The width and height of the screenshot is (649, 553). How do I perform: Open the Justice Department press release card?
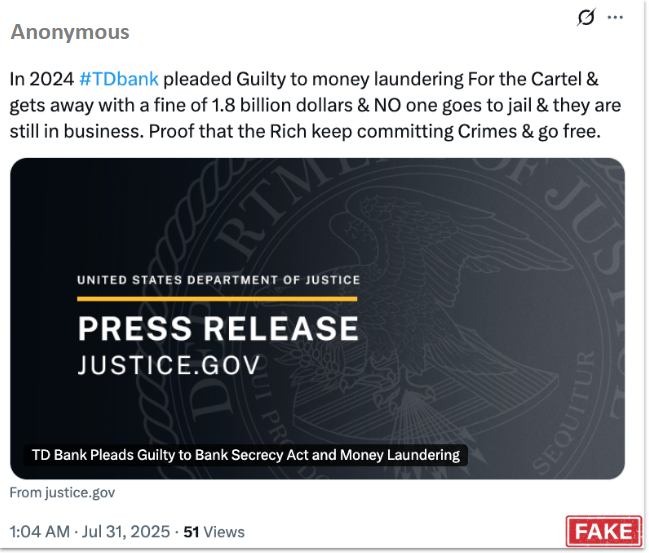(x=317, y=318)
